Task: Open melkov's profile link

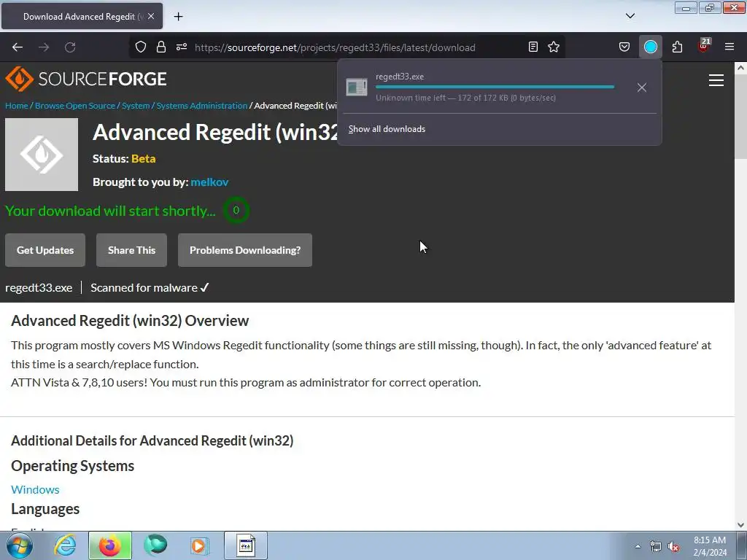Action: tap(209, 182)
